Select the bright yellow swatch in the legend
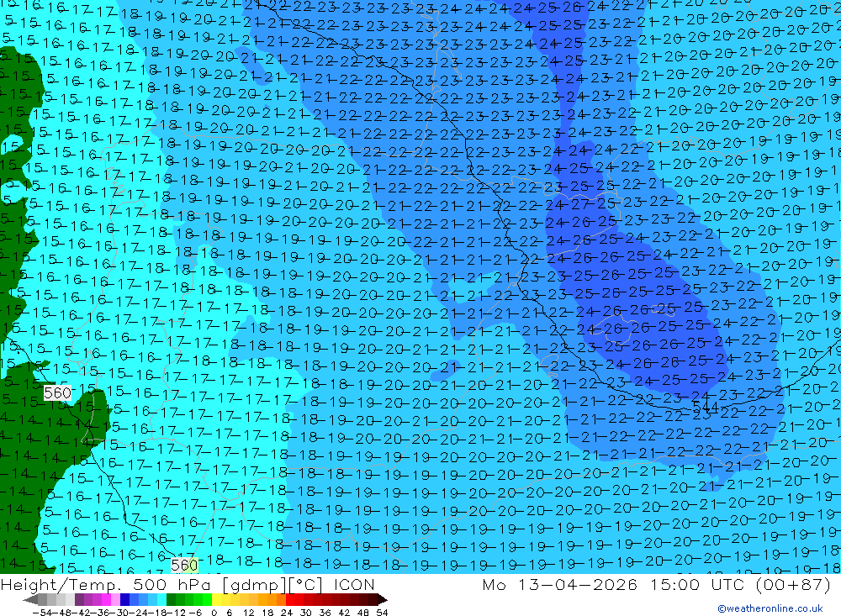 click(217, 600)
